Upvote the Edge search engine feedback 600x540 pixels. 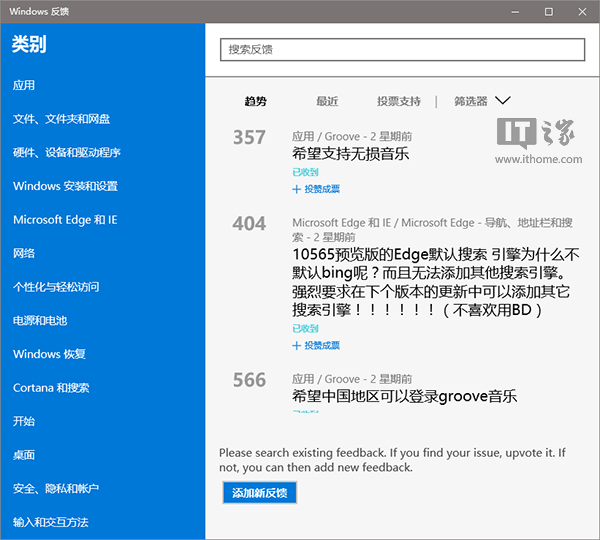[x=316, y=346]
